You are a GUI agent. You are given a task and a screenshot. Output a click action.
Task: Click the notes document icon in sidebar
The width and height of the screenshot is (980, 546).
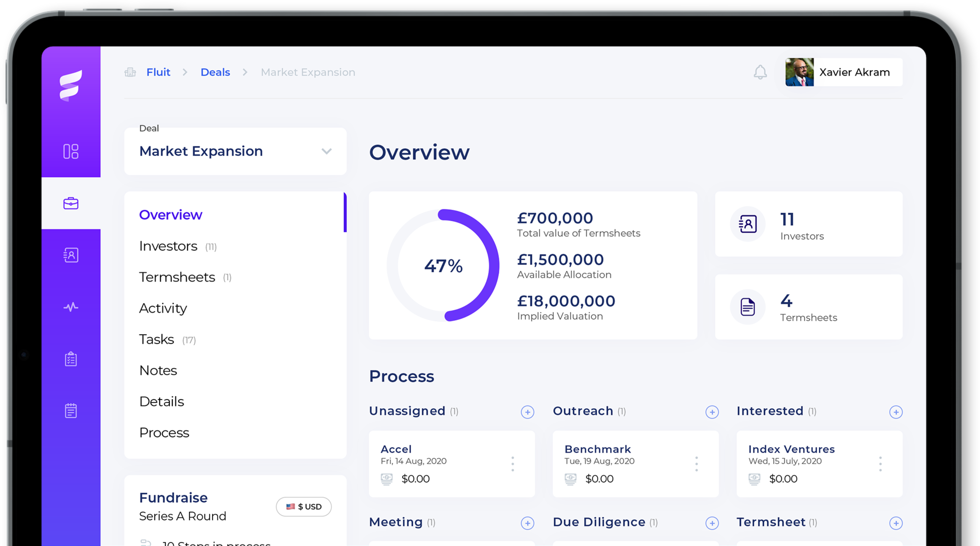tap(71, 410)
